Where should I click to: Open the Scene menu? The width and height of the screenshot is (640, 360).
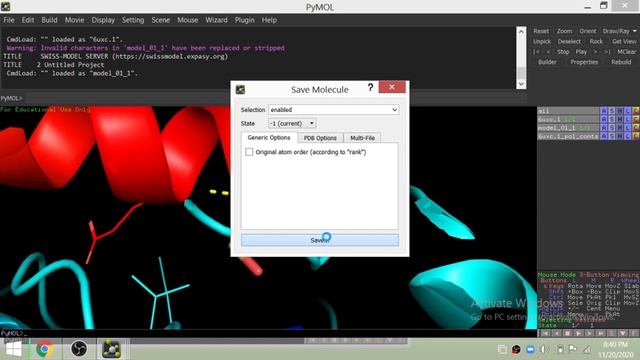click(160, 20)
